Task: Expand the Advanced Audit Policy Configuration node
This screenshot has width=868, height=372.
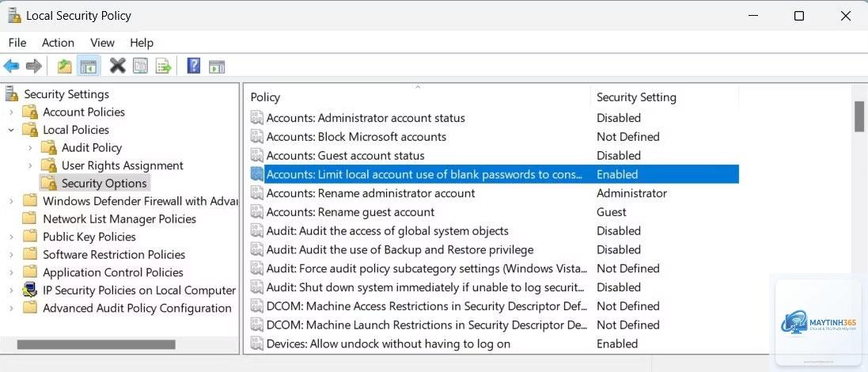Action: tap(11, 309)
